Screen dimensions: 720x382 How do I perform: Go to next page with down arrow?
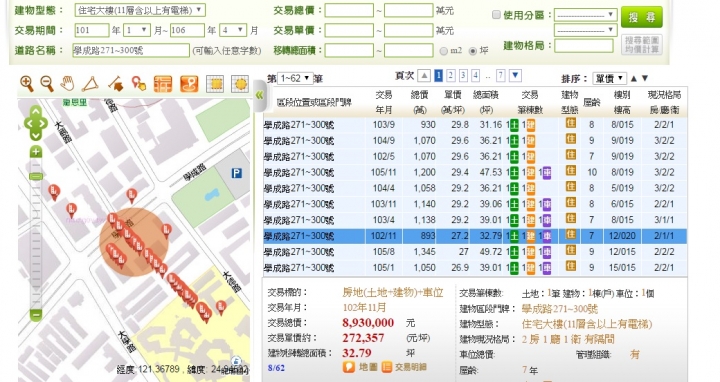click(515, 75)
